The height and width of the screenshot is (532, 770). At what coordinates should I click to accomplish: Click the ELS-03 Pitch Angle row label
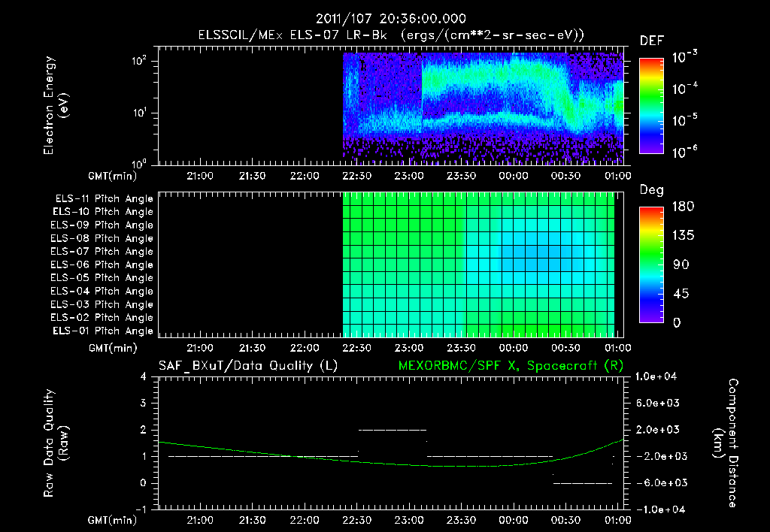(x=102, y=304)
